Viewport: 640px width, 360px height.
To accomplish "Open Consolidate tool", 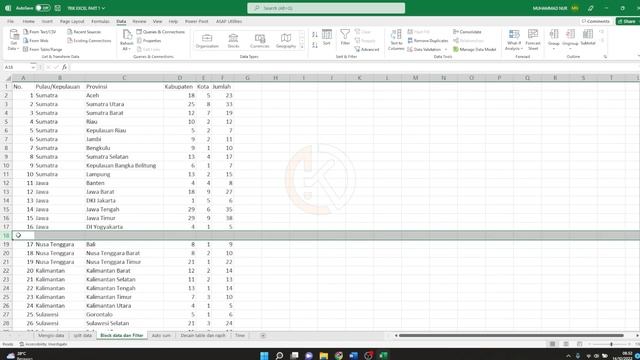I will click(x=467, y=32).
